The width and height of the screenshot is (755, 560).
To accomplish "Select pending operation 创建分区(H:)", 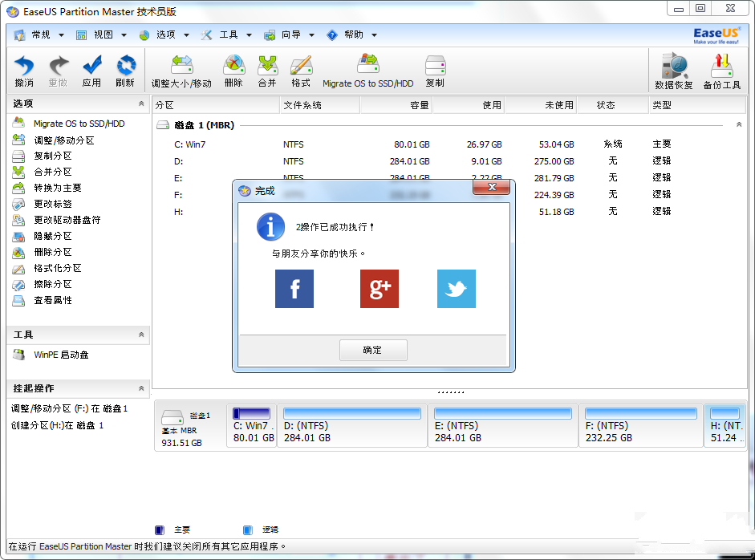I will click(57, 426).
